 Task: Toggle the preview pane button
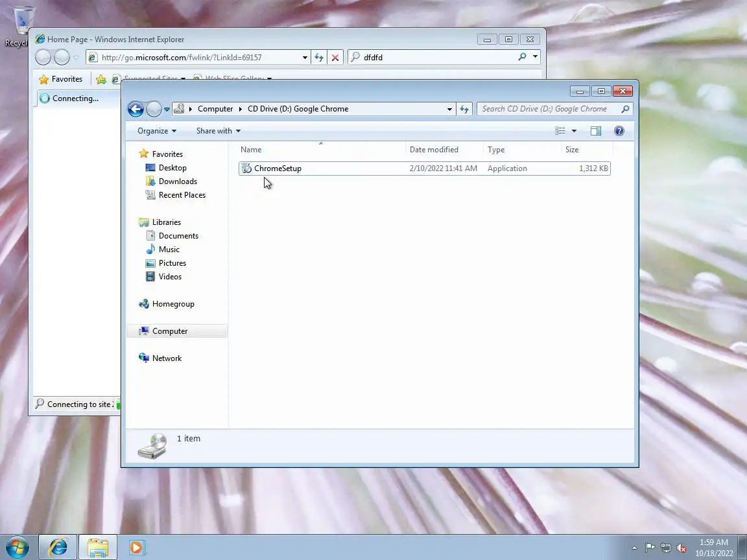tap(595, 131)
